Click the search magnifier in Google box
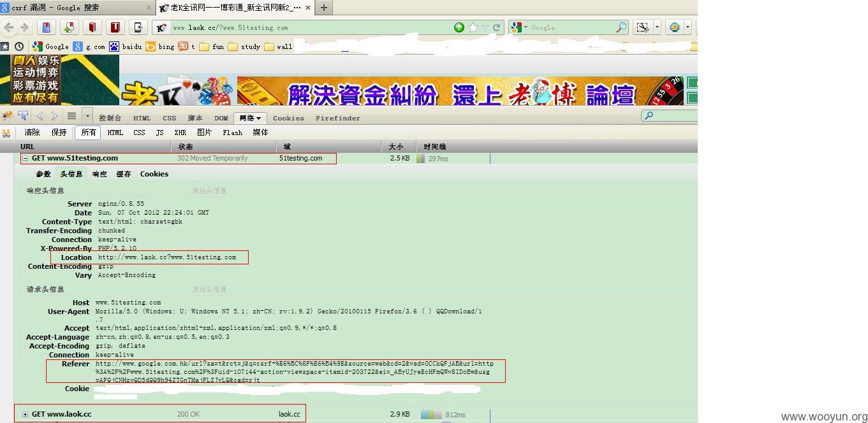 pos(621,27)
